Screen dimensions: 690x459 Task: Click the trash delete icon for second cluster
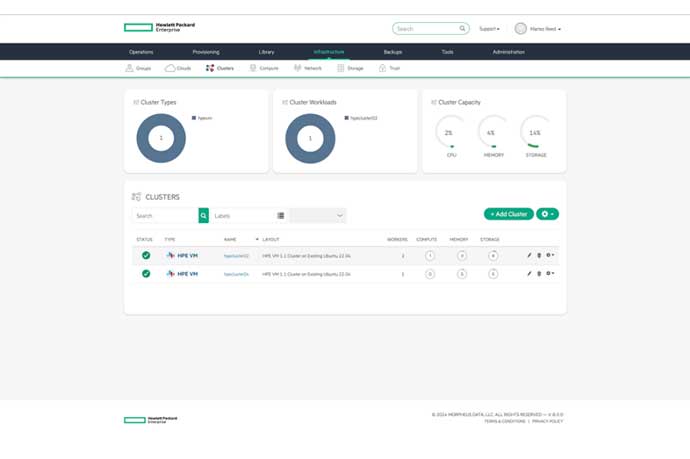[x=539, y=274]
